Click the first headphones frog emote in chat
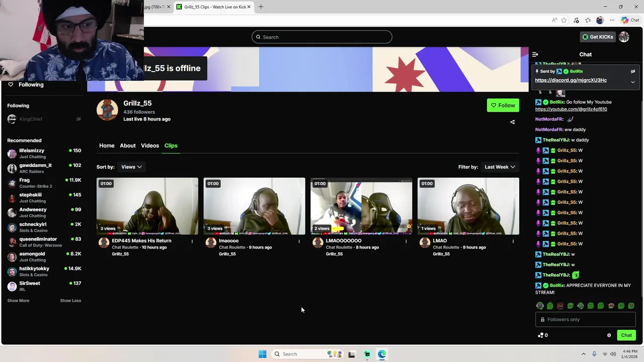This screenshot has width=644, height=362. point(540,306)
